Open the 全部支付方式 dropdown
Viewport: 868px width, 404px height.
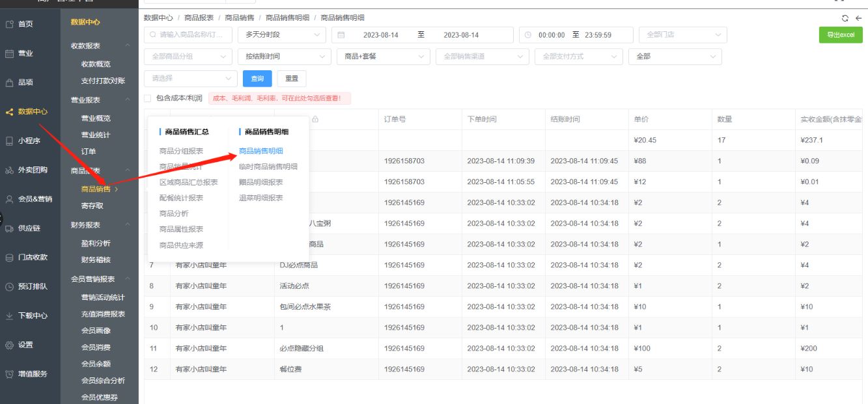(579, 57)
